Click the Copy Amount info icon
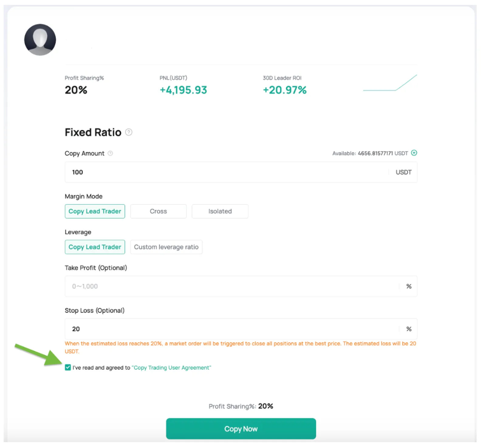 (110, 153)
